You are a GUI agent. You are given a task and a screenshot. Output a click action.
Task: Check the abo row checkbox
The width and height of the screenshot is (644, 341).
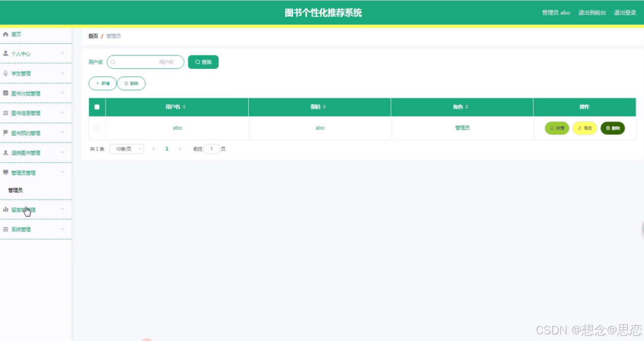97,128
